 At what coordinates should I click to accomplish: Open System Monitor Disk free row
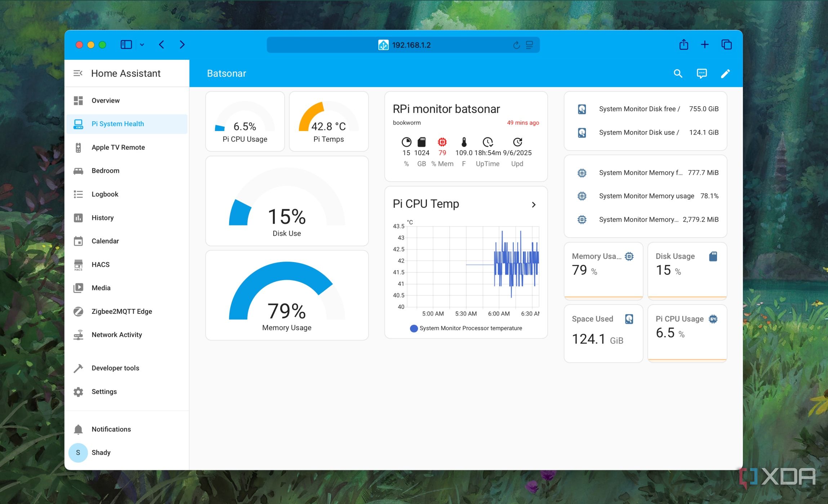[x=645, y=109]
